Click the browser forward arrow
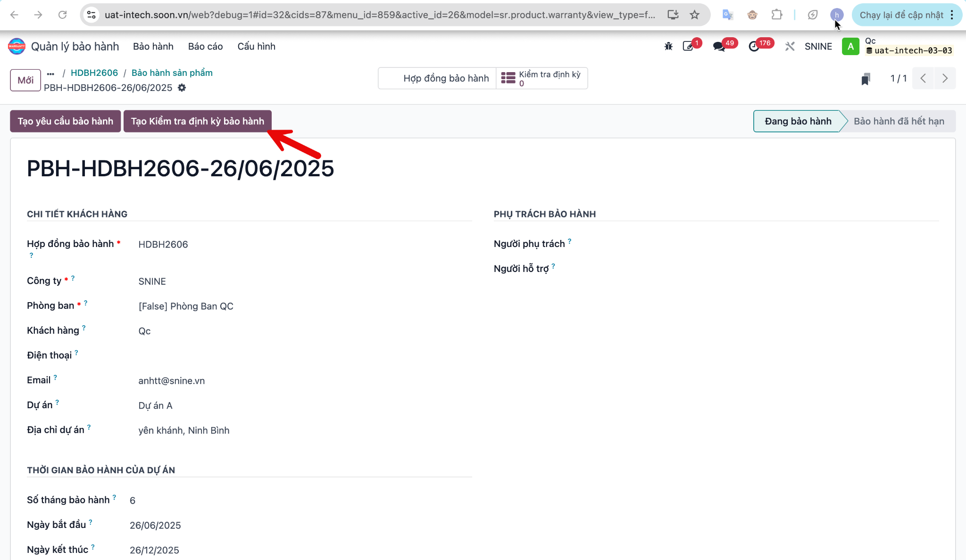 (38, 15)
